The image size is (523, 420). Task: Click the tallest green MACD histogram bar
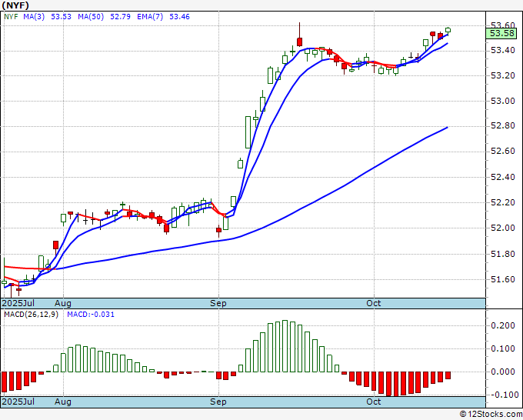285,346
